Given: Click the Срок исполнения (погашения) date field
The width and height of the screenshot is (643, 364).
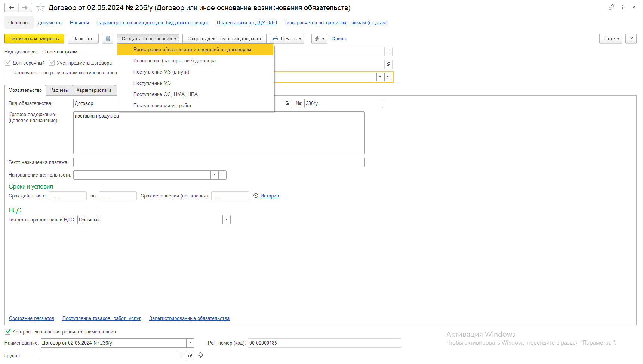Looking at the screenshot, I should click(x=230, y=196).
